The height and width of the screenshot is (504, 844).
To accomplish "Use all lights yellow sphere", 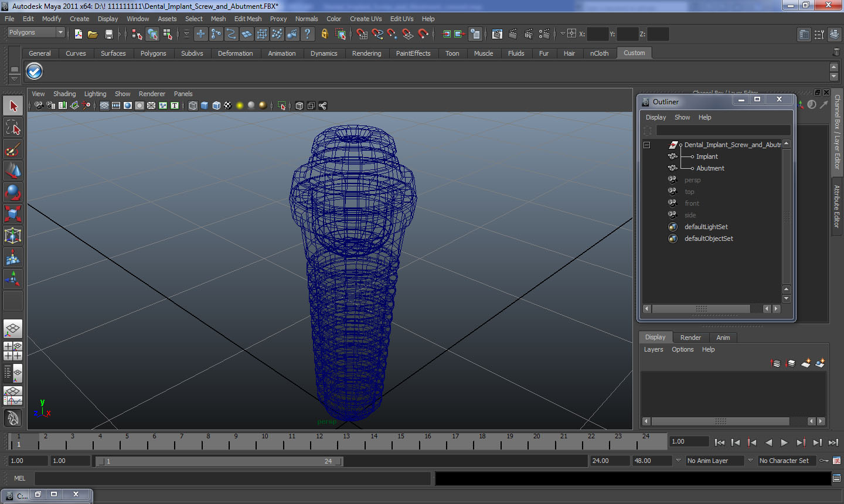I will coord(240,105).
